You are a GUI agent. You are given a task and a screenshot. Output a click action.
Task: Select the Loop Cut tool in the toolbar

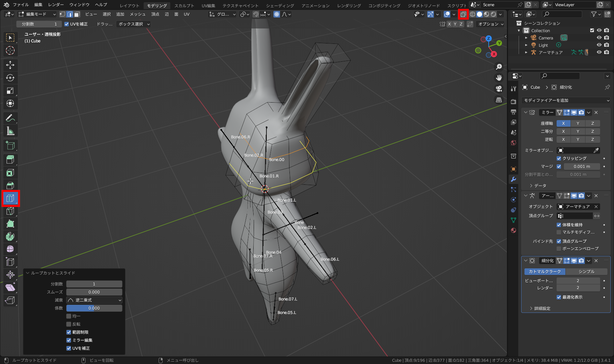pyautogui.click(x=10, y=198)
